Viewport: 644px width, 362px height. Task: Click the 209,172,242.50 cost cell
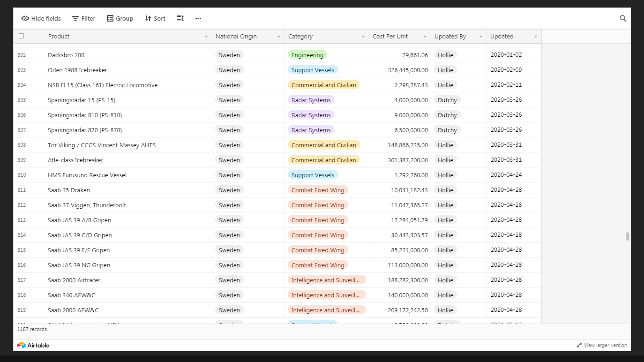(400, 310)
